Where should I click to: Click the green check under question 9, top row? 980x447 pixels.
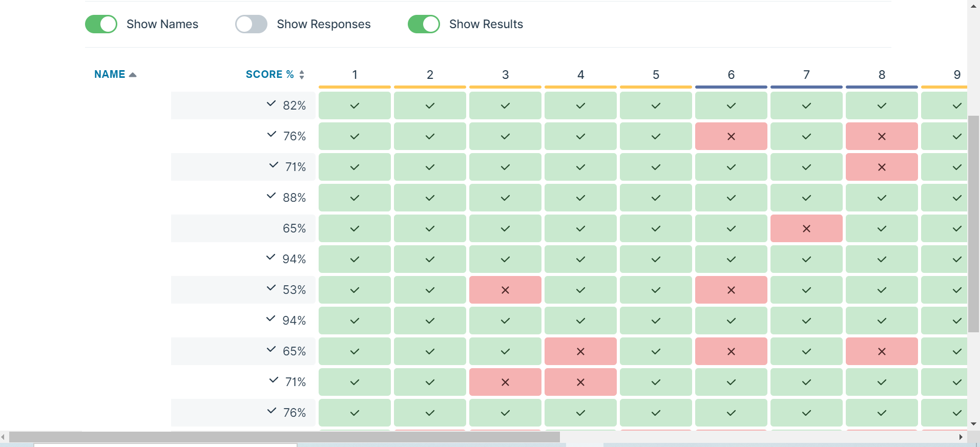tap(956, 105)
